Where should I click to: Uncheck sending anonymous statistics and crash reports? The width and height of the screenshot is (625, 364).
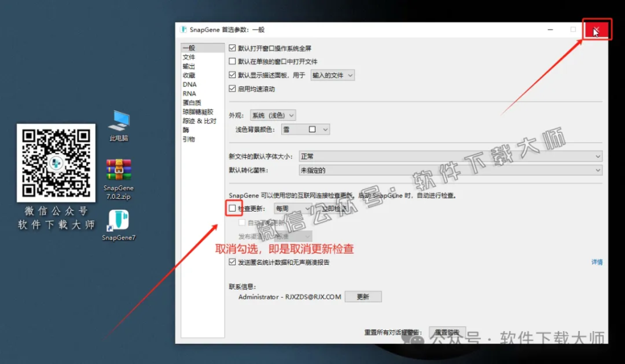coord(232,262)
